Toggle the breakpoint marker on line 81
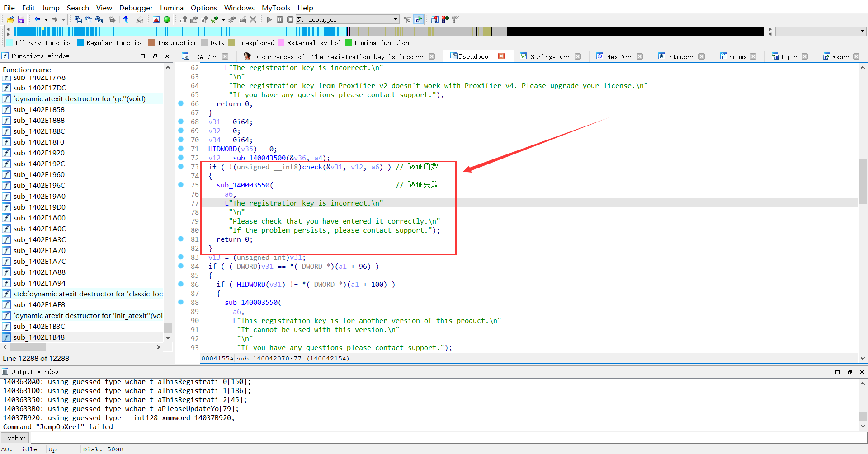The image size is (868, 454). pos(181,239)
